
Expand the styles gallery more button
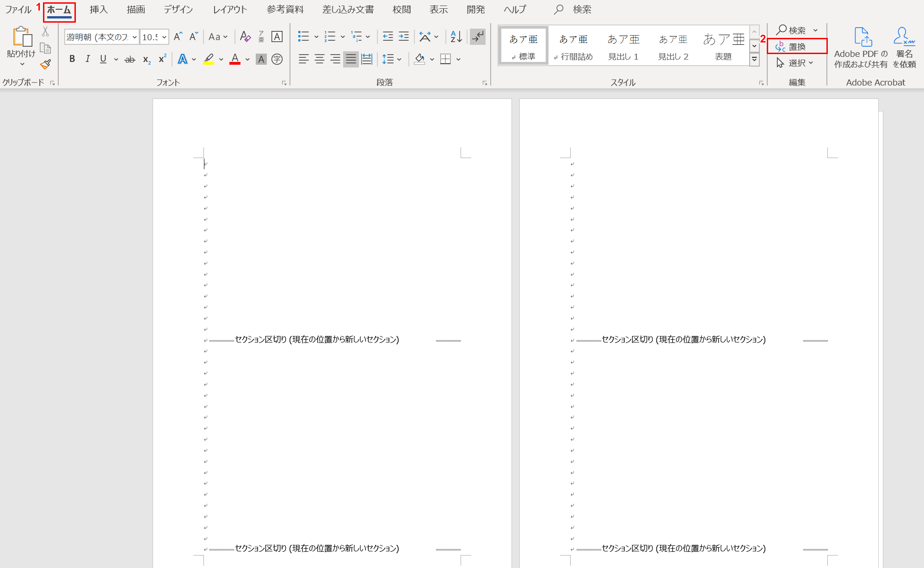754,60
